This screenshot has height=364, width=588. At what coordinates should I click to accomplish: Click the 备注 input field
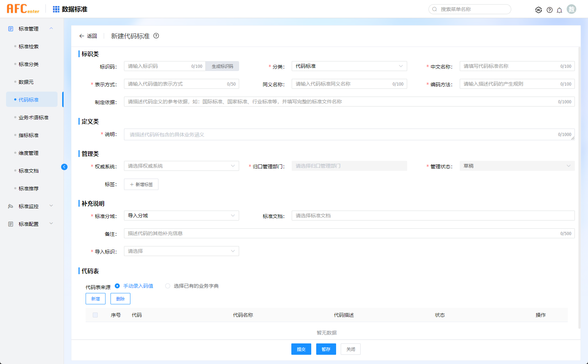tap(349, 233)
